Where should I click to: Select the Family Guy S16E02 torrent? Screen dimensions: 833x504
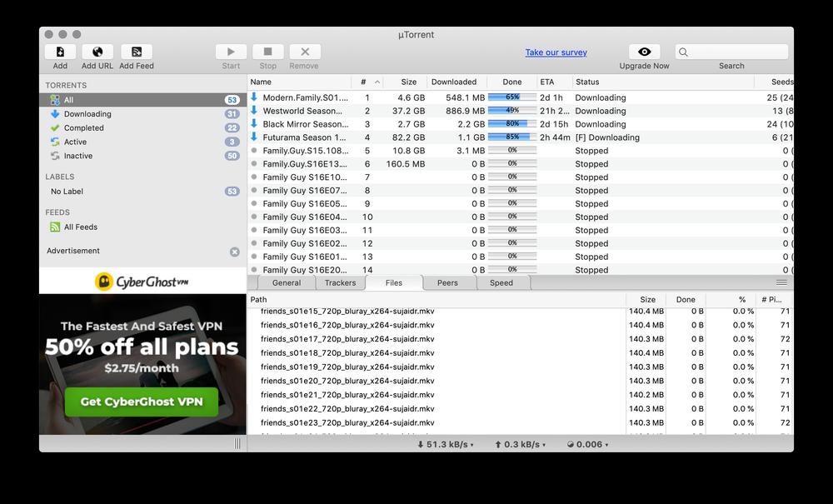tap(521, 243)
